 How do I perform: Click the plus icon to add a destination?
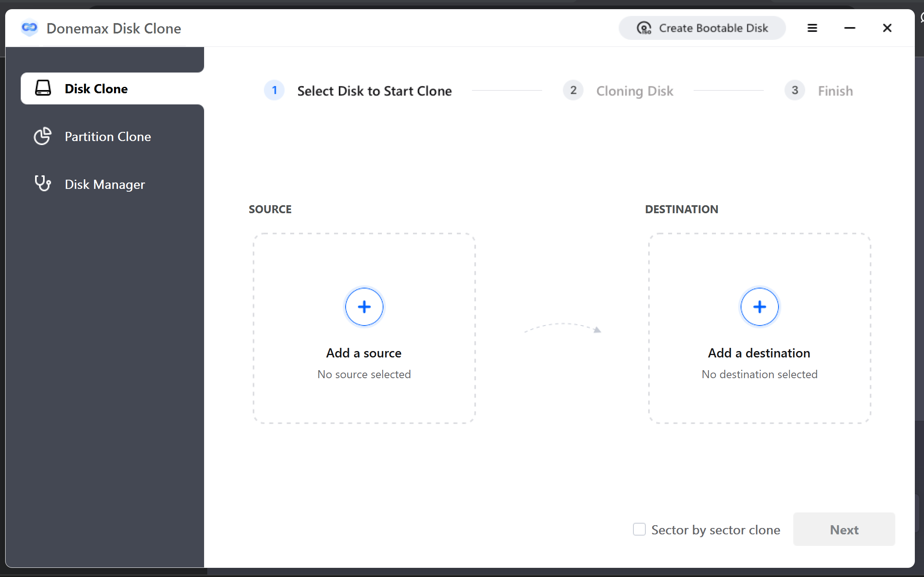759,307
